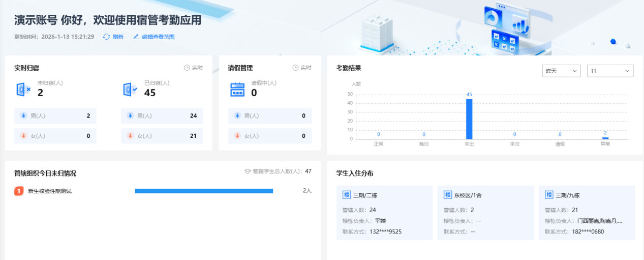Click the 异常 bar showing 2
644x260 pixels.
pyautogui.click(x=605, y=138)
